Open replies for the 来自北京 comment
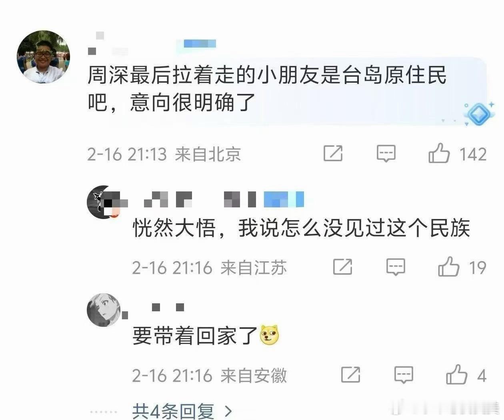504x420 pixels. tap(386, 153)
